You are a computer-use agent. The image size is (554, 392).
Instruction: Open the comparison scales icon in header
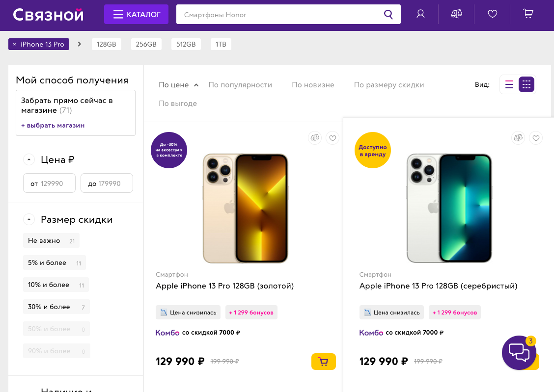click(456, 14)
